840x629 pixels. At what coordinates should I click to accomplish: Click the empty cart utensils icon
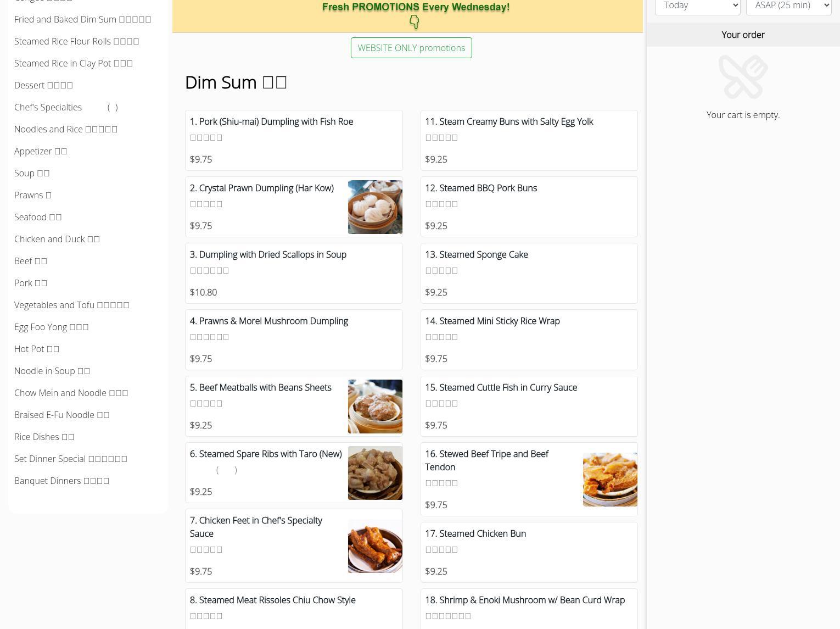pos(743,77)
